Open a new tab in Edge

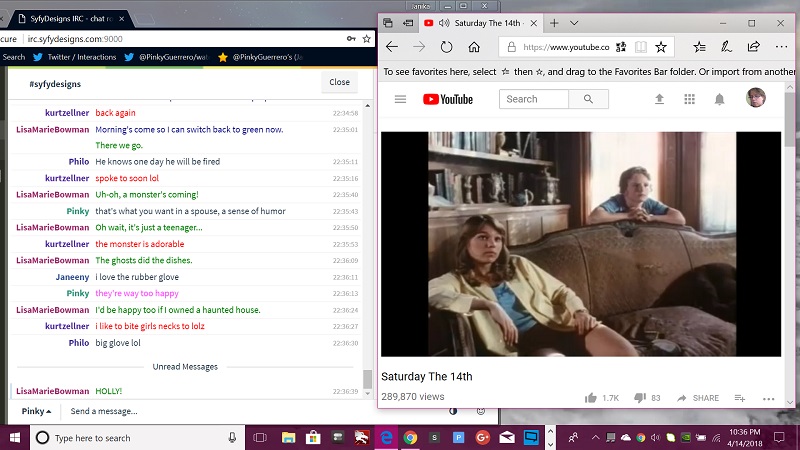(554, 23)
